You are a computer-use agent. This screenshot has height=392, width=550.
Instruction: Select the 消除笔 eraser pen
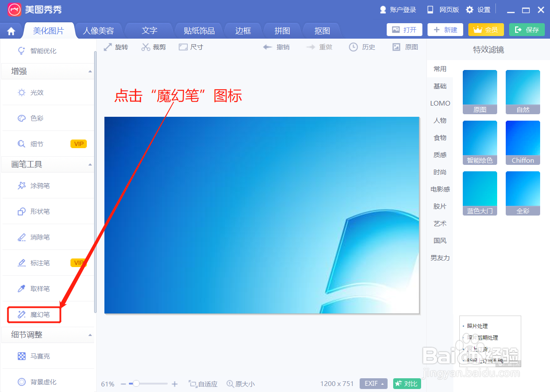click(x=34, y=237)
